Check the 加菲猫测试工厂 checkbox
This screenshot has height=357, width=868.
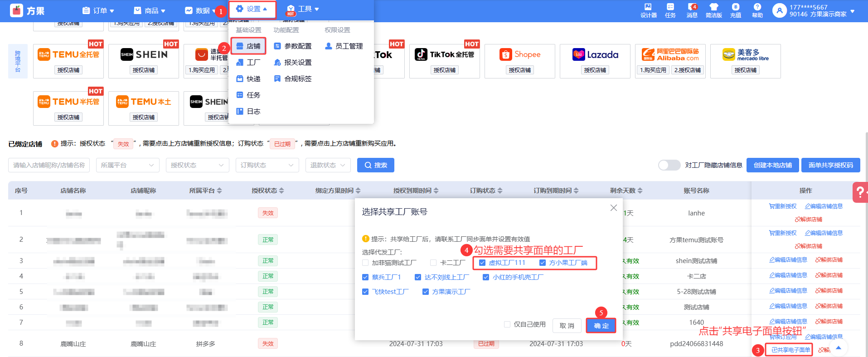[365, 263]
